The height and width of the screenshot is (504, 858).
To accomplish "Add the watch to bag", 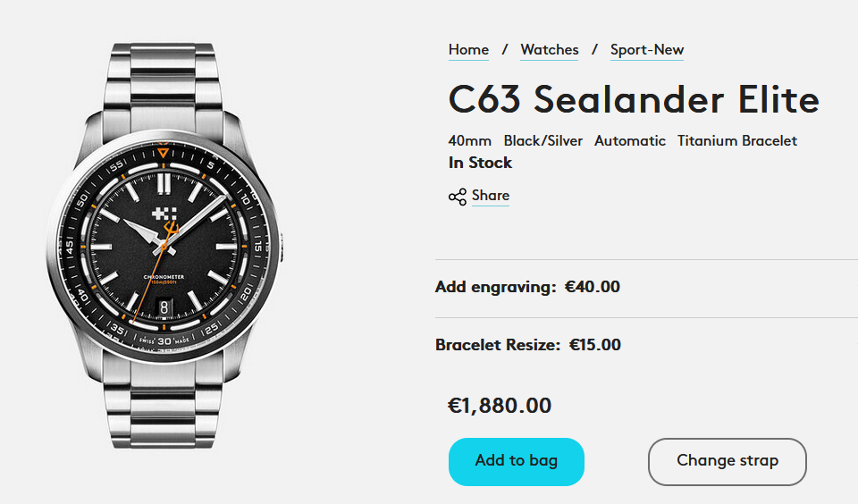I will coord(516,461).
